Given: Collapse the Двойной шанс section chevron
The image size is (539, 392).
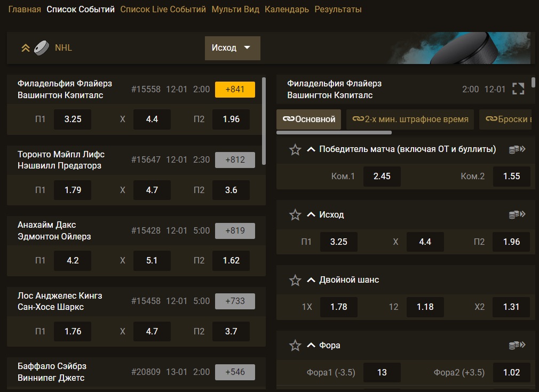Looking at the screenshot, I should tap(311, 279).
